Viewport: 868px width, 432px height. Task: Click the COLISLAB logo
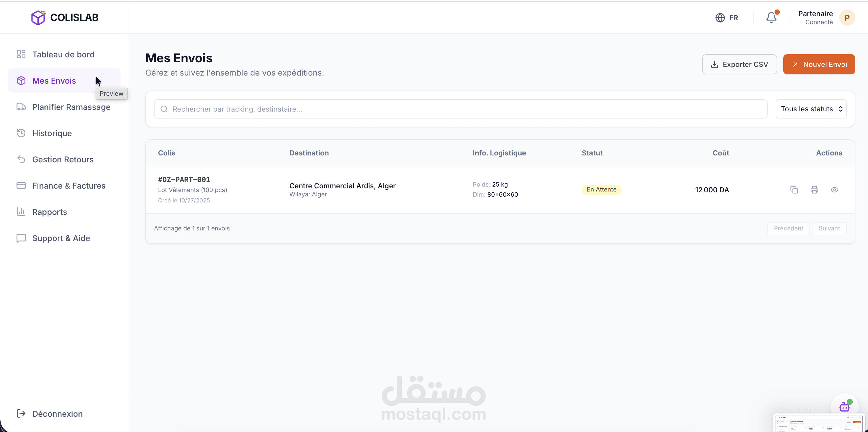pos(65,18)
